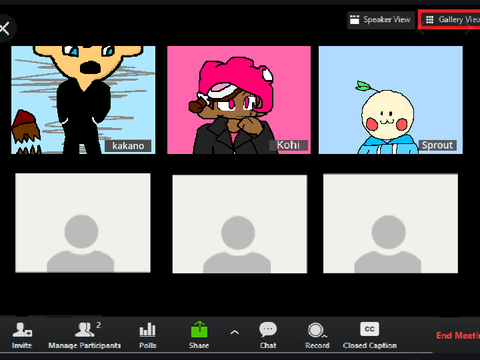
Task: Click the grid icon in Gallery View
Action: click(x=430, y=20)
